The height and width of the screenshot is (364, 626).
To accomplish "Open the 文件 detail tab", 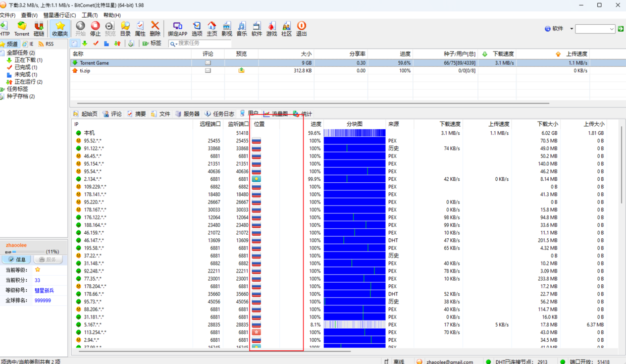I will point(161,114).
